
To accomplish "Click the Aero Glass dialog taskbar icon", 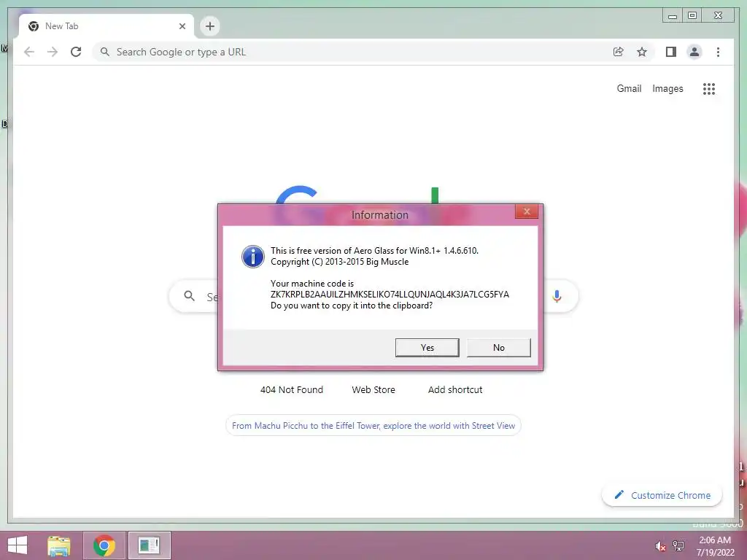I will click(149, 545).
